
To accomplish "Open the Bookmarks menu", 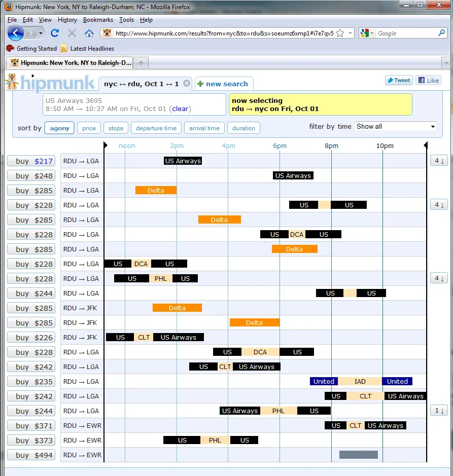I will coord(98,20).
